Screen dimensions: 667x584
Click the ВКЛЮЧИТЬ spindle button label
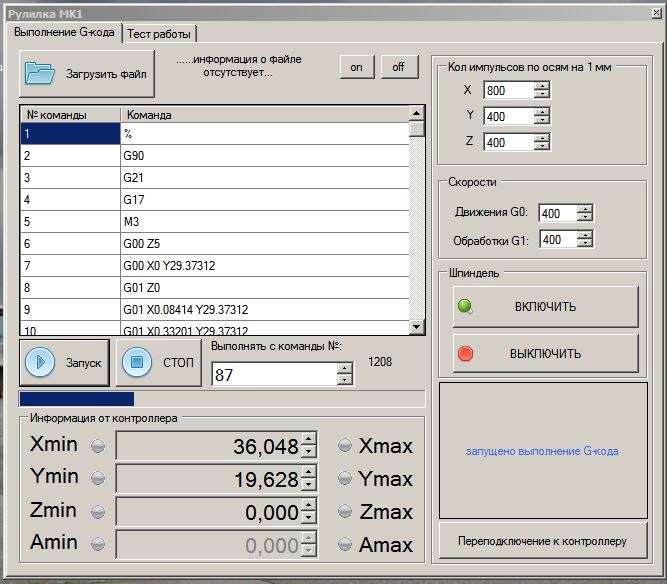pyautogui.click(x=545, y=307)
